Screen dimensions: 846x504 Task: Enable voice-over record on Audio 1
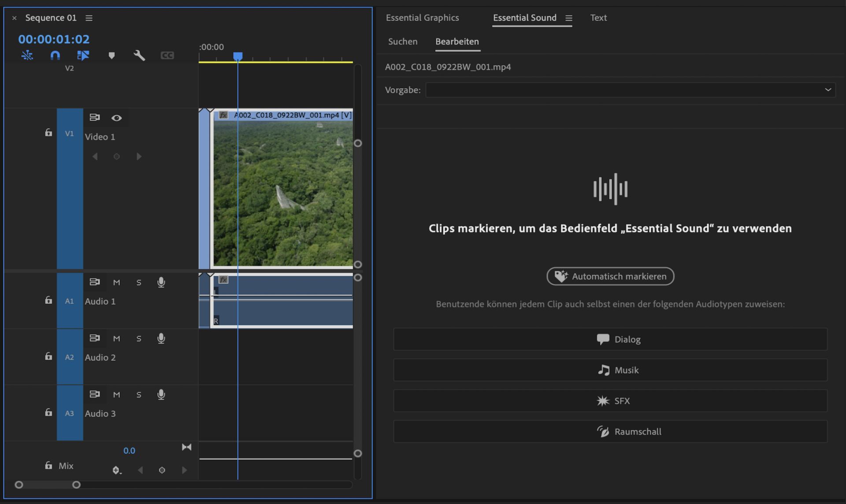pyautogui.click(x=161, y=282)
